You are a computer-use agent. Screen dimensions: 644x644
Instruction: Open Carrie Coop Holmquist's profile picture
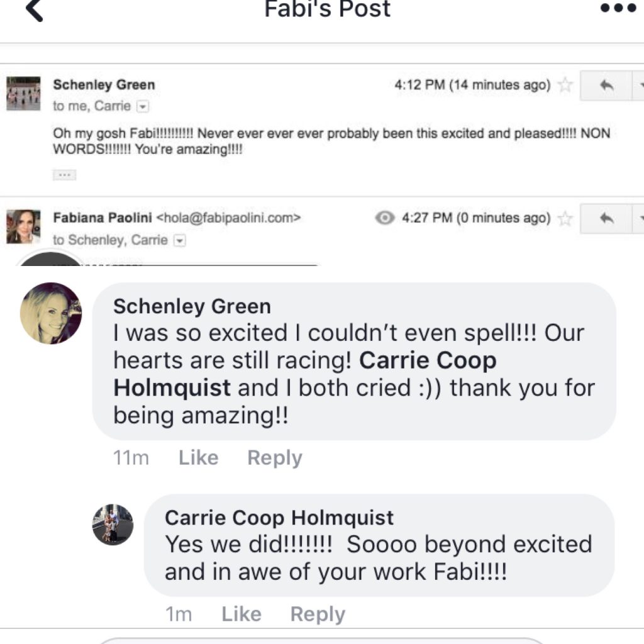point(113,524)
